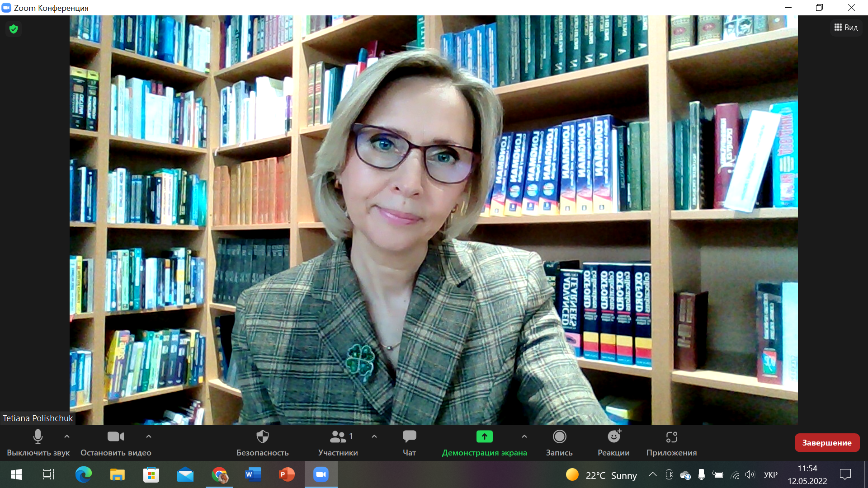Open PowerPoint from the taskbar
The width and height of the screenshot is (868, 488).
[x=287, y=474]
